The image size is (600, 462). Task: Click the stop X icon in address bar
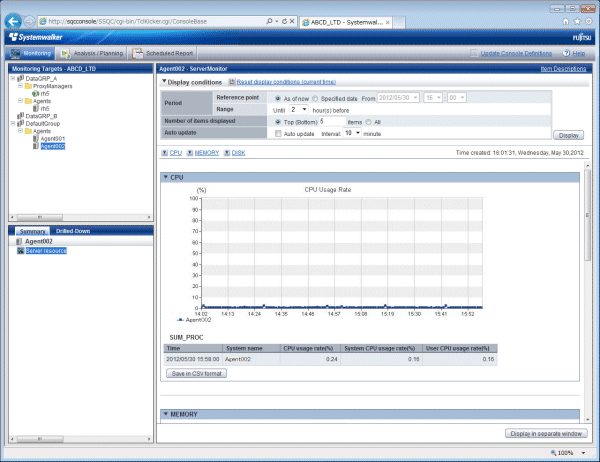(292, 21)
